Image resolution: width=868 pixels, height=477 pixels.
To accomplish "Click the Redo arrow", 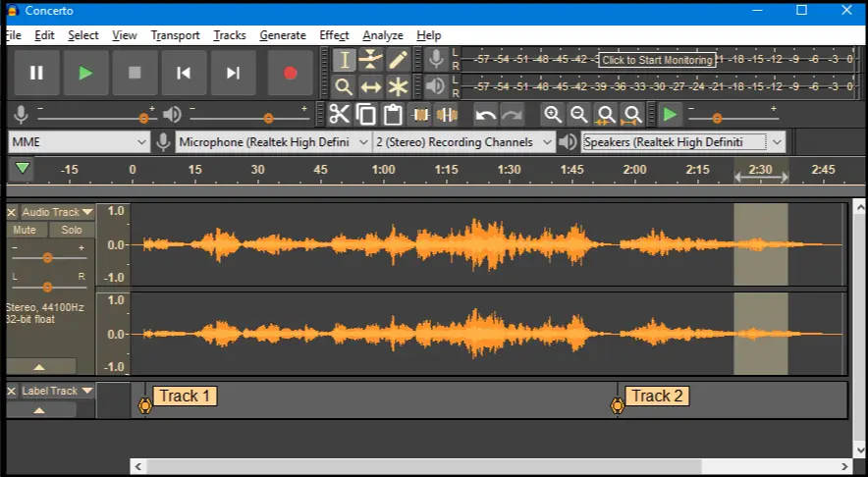I will [x=512, y=115].
